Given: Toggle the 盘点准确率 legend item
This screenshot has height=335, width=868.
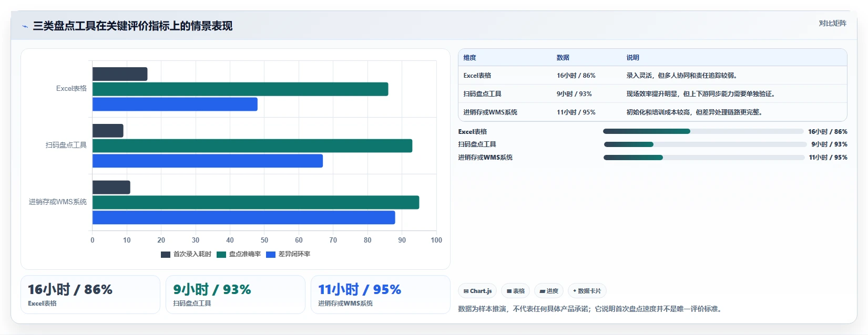Looking at the screenshot, I should point(239,254).
